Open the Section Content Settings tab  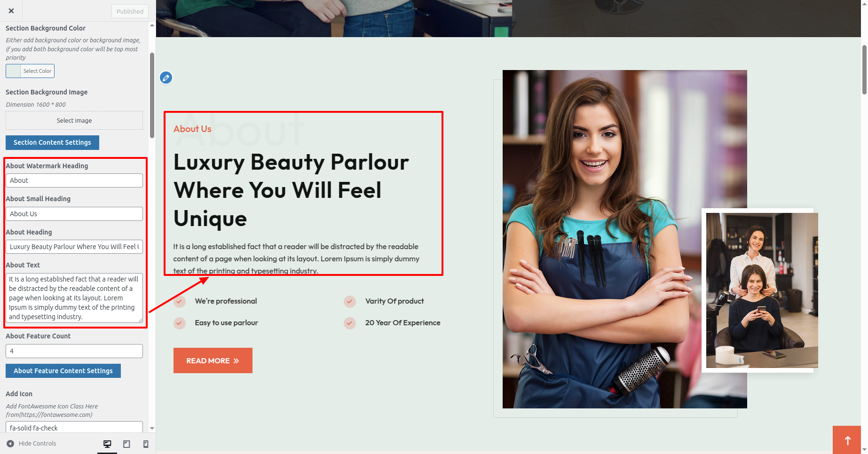tap(52, 142)
